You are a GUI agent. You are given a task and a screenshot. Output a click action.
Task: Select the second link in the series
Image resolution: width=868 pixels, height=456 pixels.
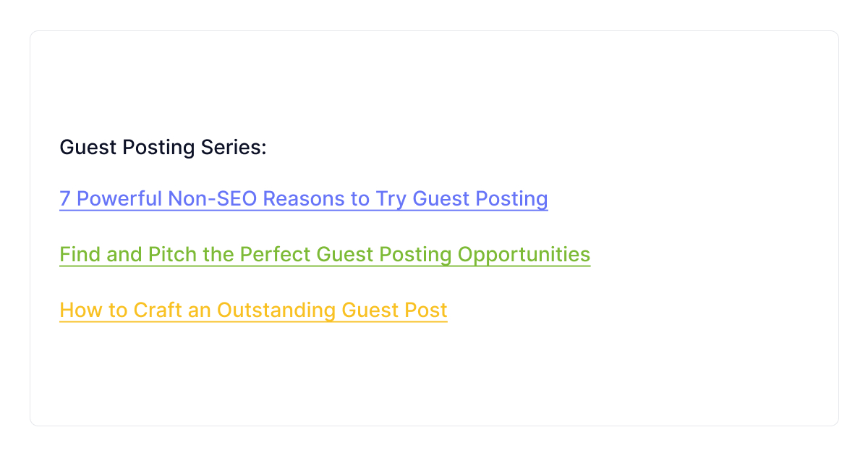click(x=324, y=254)
